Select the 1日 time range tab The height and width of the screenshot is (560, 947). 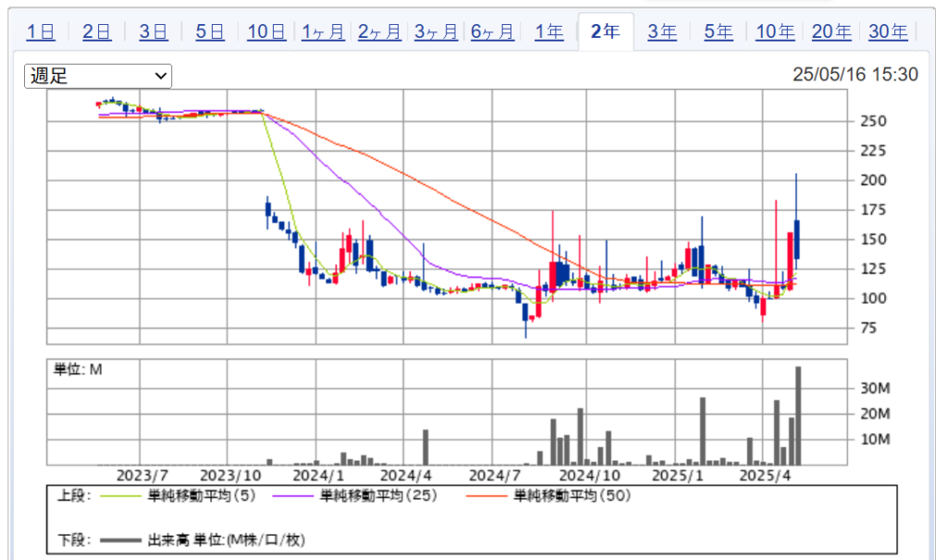point(41,31)
